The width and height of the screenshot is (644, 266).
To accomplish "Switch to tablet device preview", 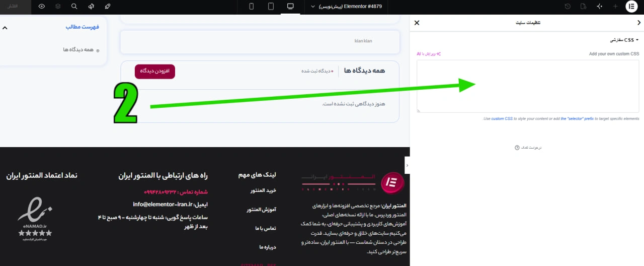I will coord(271,7).
